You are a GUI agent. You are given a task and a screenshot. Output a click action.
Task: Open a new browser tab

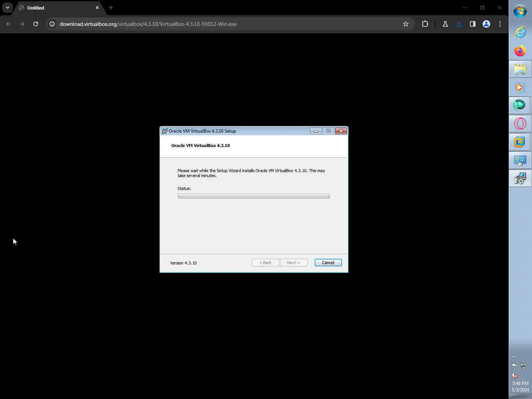point(111,8)
